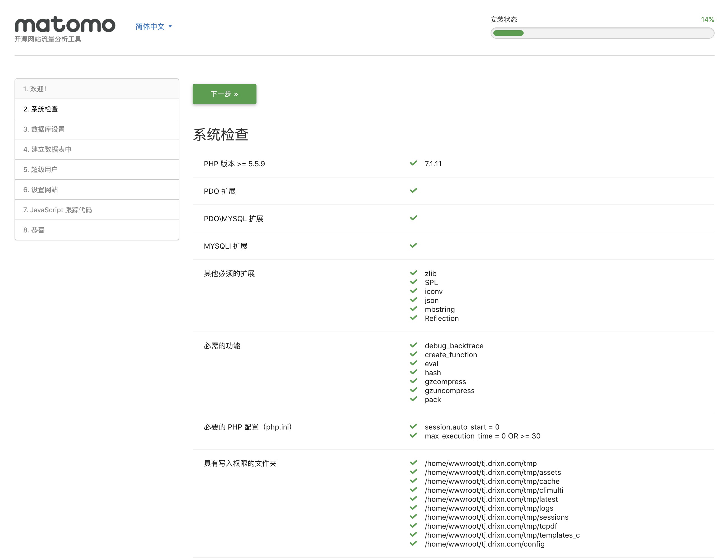This screenshot has height=560, width=728.
Task: Select step 3. 数据库设置 in sidebar
Action: point(97,129)
